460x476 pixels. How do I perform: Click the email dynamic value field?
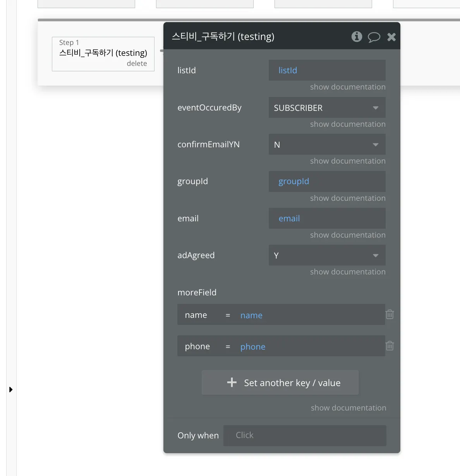click(327, 218)
